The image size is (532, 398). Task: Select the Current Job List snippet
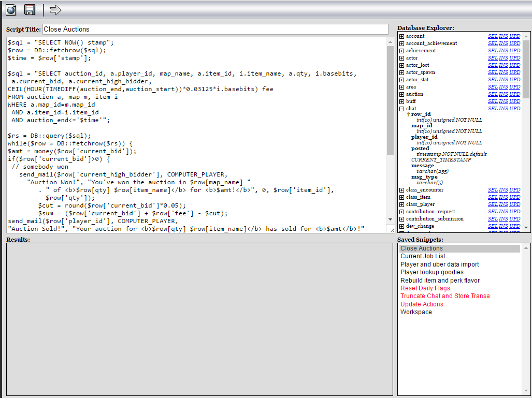423,256
